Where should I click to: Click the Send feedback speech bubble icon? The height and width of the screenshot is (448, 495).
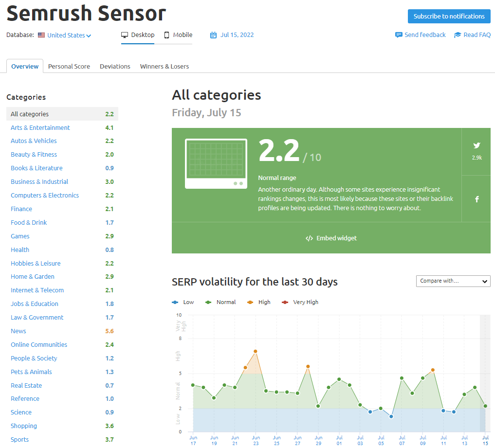399,35
